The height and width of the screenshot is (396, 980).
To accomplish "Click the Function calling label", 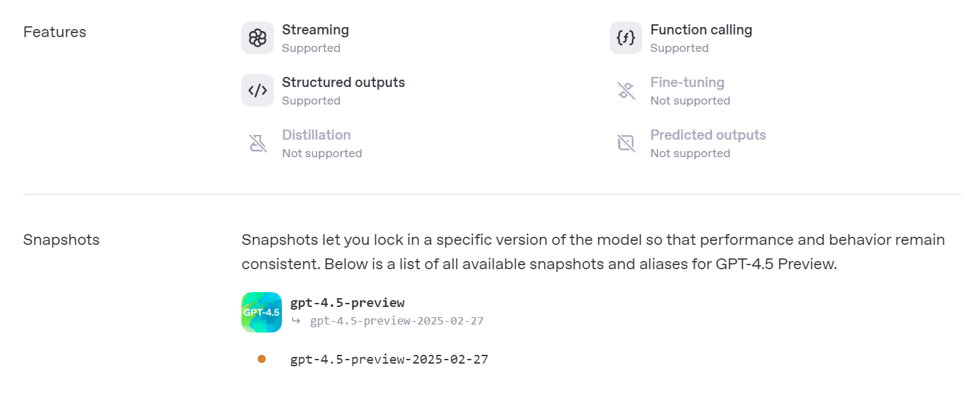I will coord(701,30).
